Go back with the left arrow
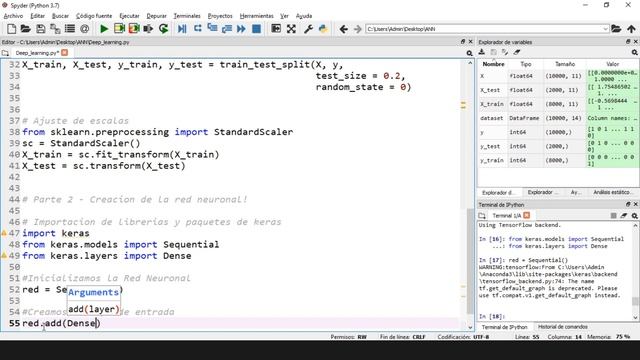 tap(344, 29)
